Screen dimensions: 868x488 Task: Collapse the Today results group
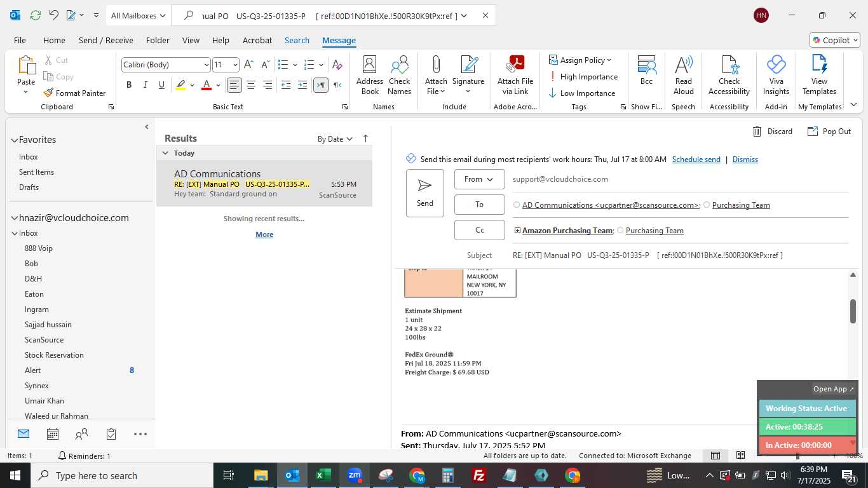tap(165, 153)
